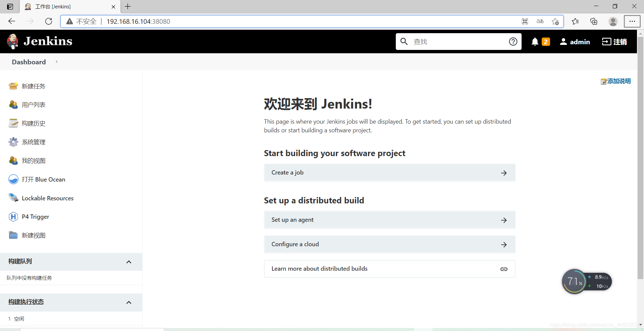Click the Configure a cloud button
644x331 pixels.
point(389,244)
